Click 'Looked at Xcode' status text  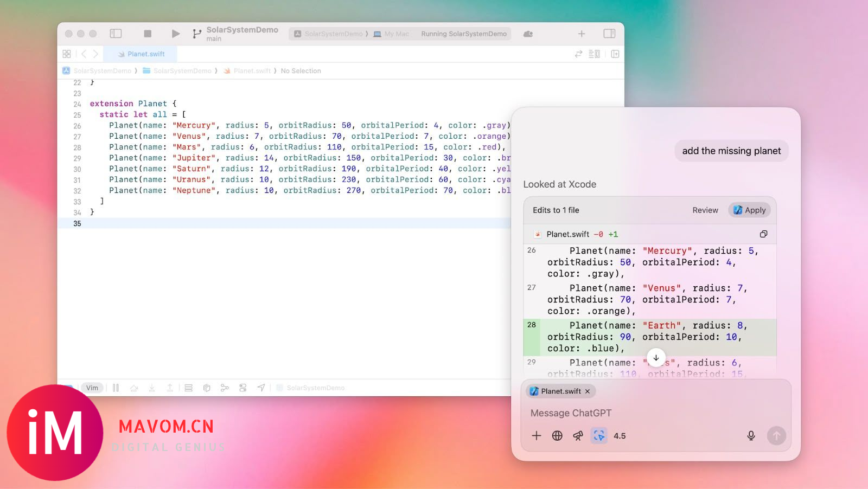pyautogui.click(x=559, y=184)
